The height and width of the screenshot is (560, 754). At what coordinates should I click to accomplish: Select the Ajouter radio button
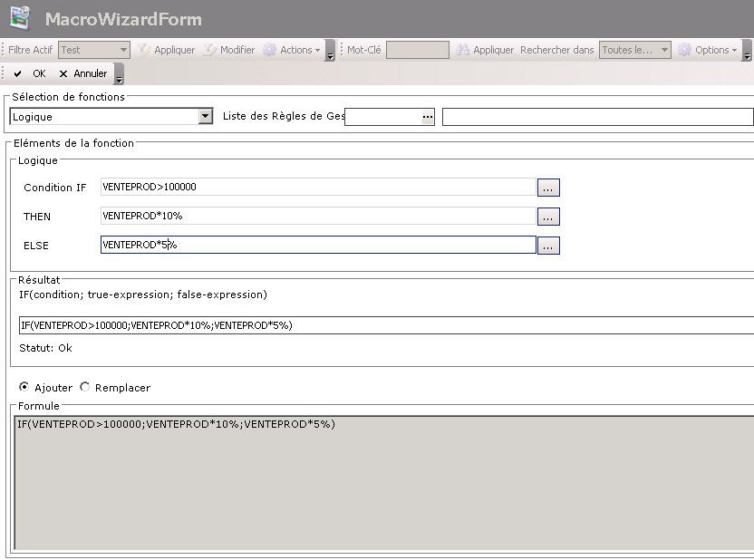[24, 387]
